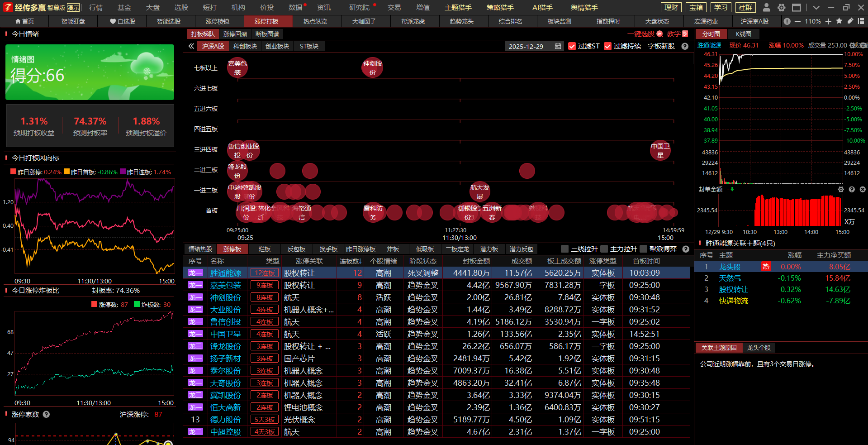Image resolution: width=868 pixels, height=445 pixels.
Task: Uncheck the 过滤ST checkbox
Action: click(x=572, y=46)
